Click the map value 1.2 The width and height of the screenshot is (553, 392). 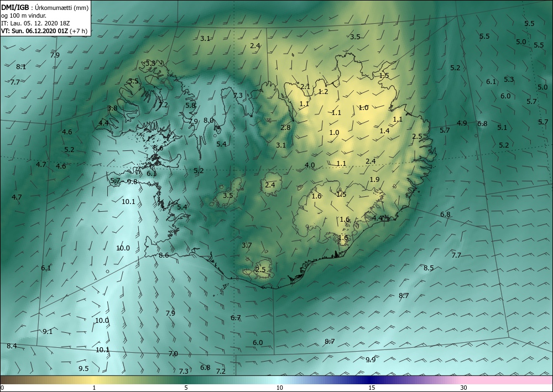(323, 92)
